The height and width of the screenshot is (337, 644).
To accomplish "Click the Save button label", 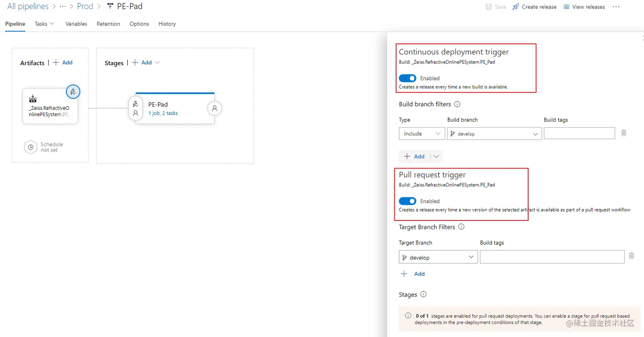I will pyautogui.click(x=500, y=7).
